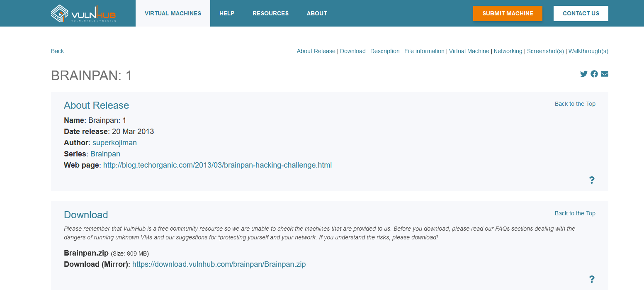
Task: Share via Facebook icon
Action: [x=594, y=74]
